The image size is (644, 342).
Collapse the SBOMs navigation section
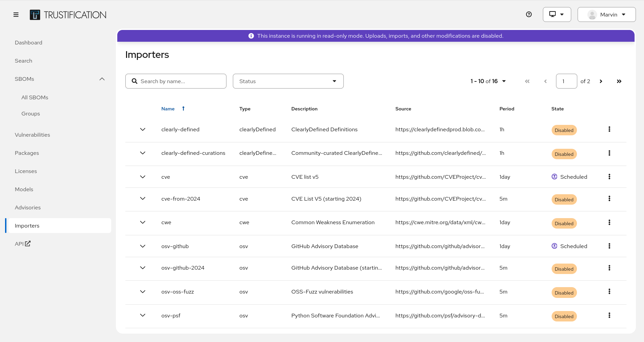tap(102, 79)
